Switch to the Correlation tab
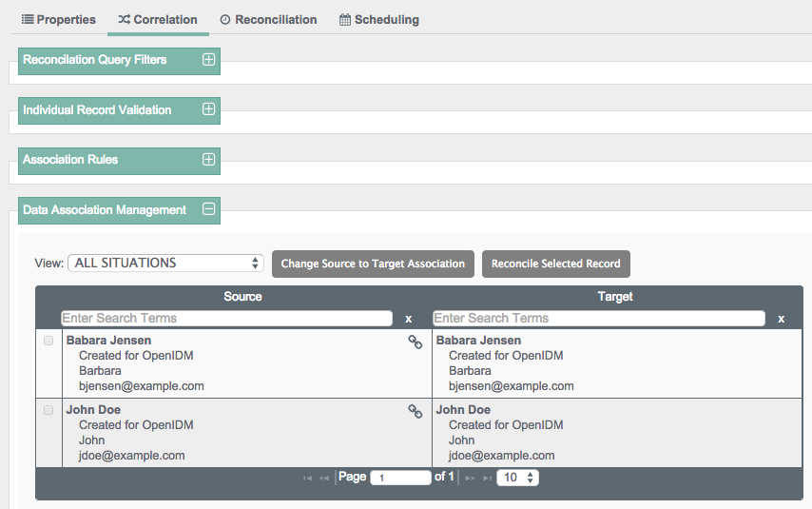812x509 pixels. click(158, 20)
